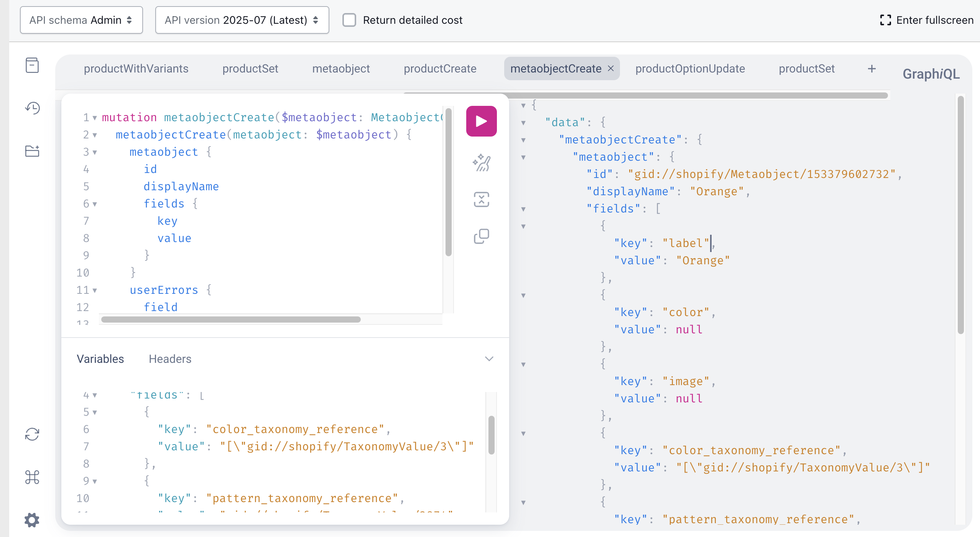980x537 pixels.
Task: Fold the userErrors block in query
Action: point(95,290)
